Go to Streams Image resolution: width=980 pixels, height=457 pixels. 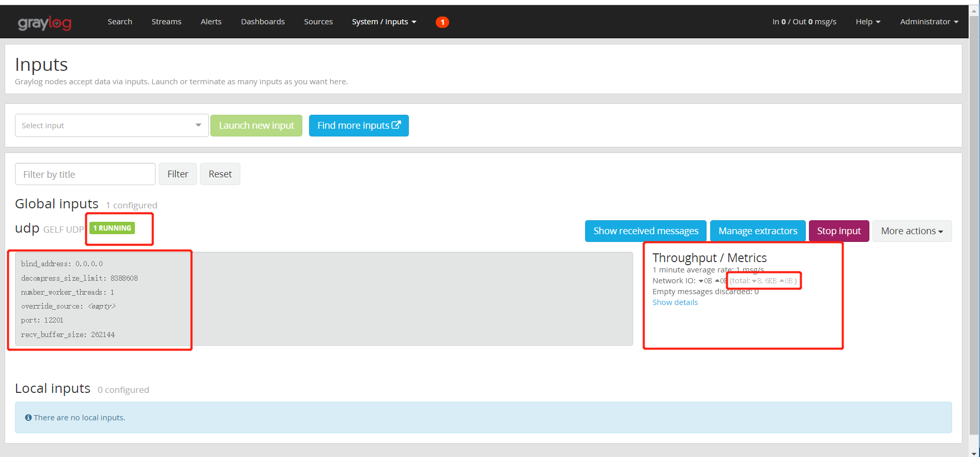pyautogui.click(x=166, y=22)
